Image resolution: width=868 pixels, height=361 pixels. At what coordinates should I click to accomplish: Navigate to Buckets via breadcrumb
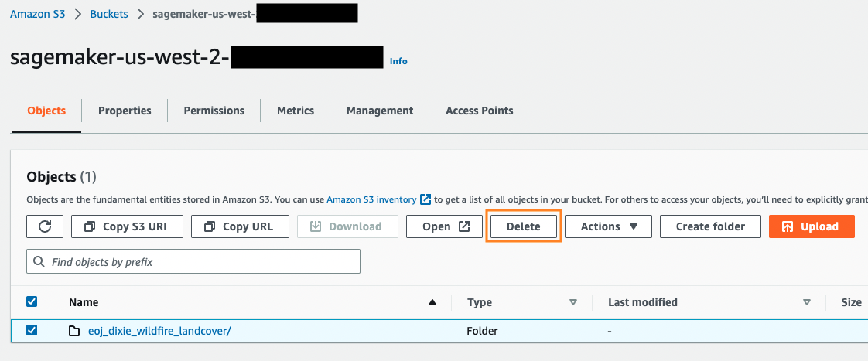tap(109, 15)
